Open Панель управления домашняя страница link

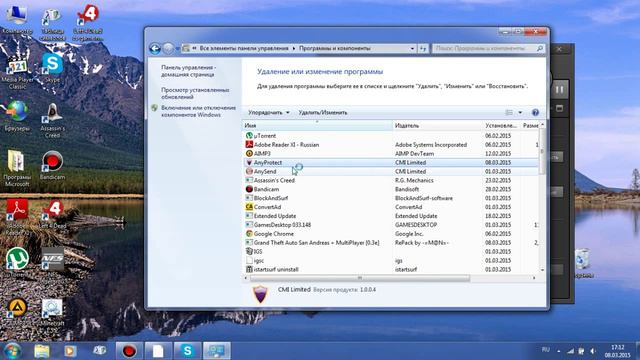click(x=188, y=71)
